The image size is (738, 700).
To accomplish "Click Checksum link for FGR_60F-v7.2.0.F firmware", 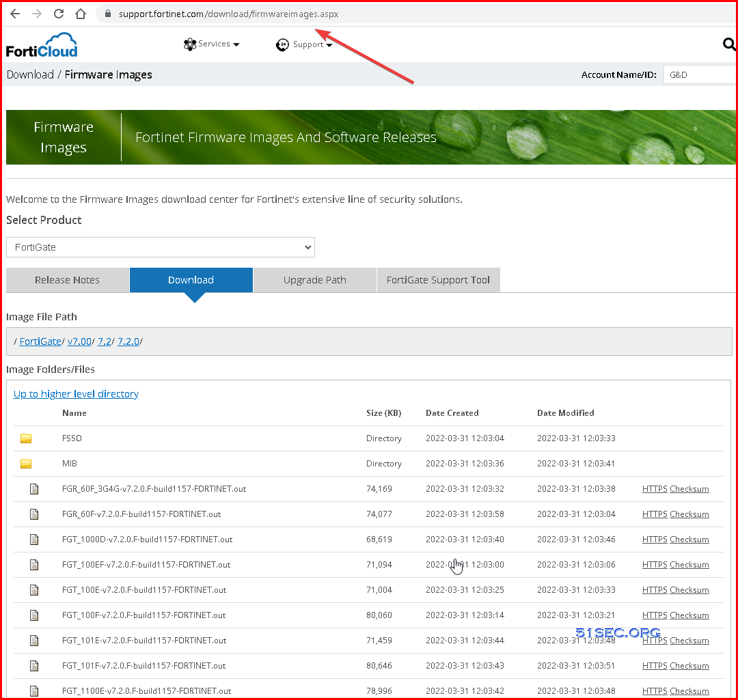I will coord(689,514).
